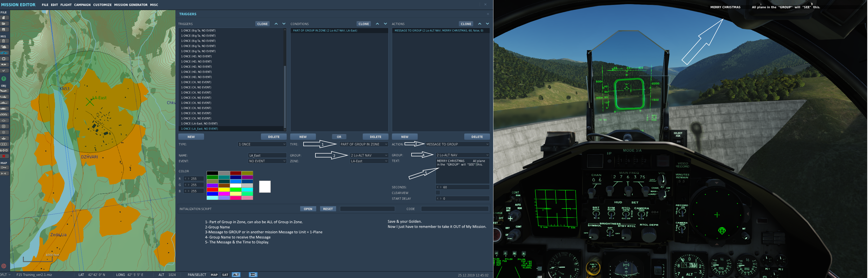The image size is (868, 278).
Task: Open condition TYPE dropdown PART OF GROUP IN ZONE
Action: click(363, 144)
